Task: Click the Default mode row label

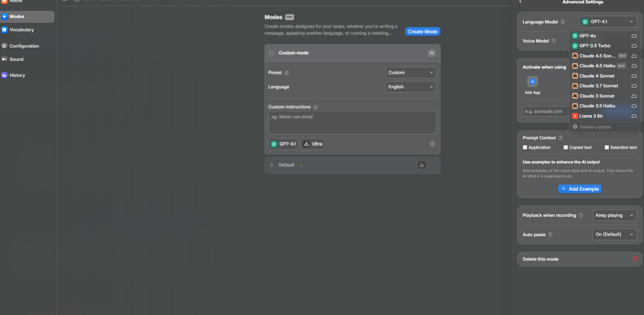Action: click(x=287, y=165)
